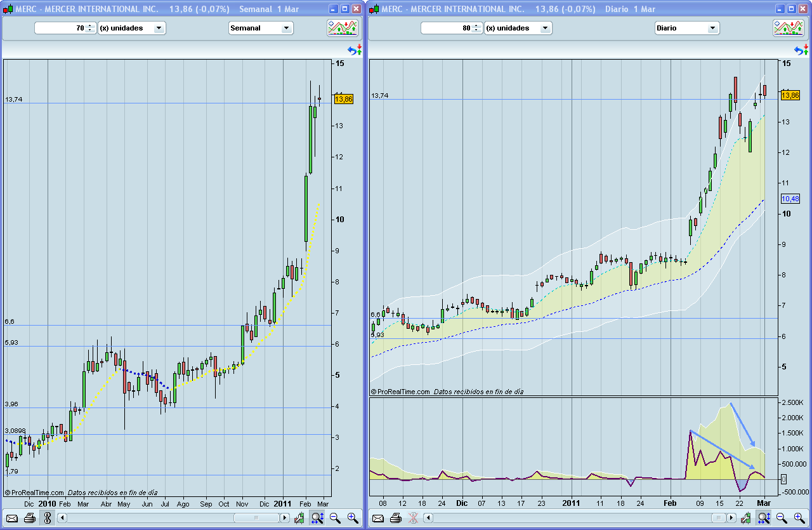Zoom in the weekly chart
812x530 pixels.
353,519
